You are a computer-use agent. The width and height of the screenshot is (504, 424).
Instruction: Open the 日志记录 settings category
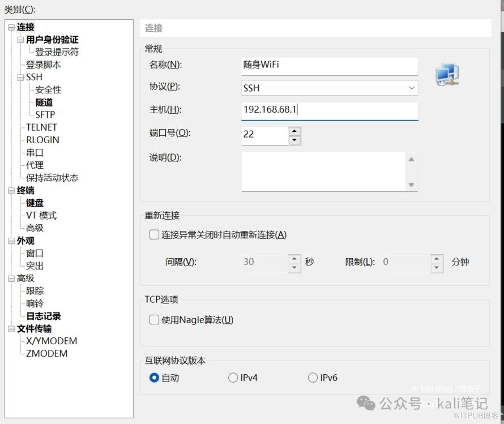pyautogui.click(x=43, y=316)
